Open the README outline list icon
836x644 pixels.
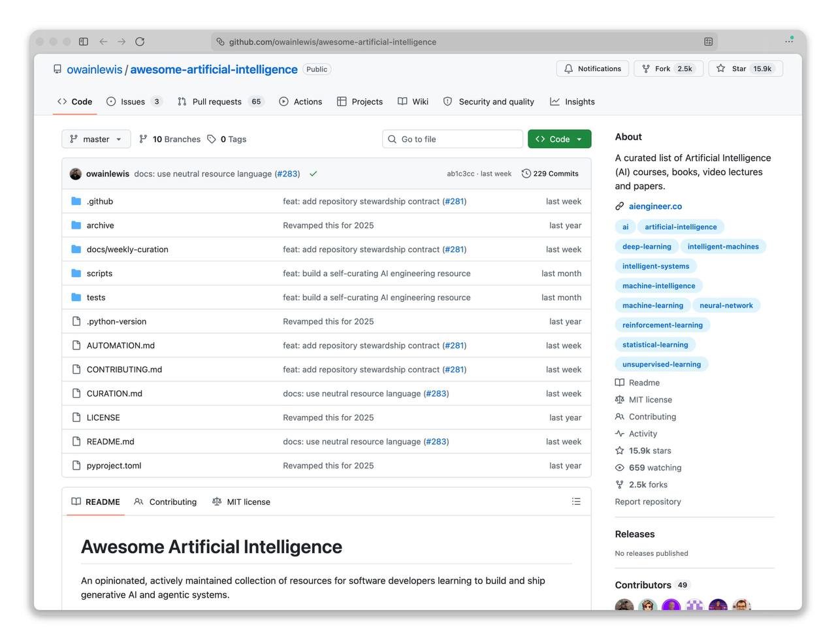(x=576, y=502)
